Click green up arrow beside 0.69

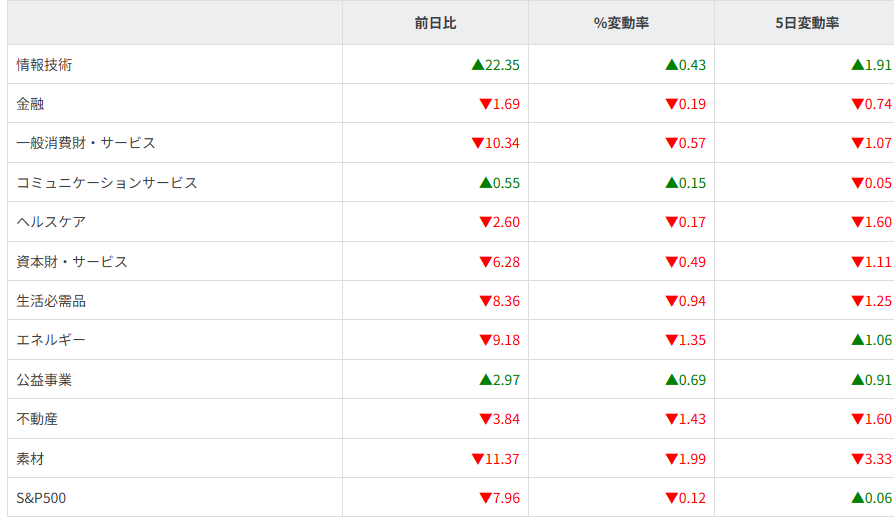tap(671, 380)
